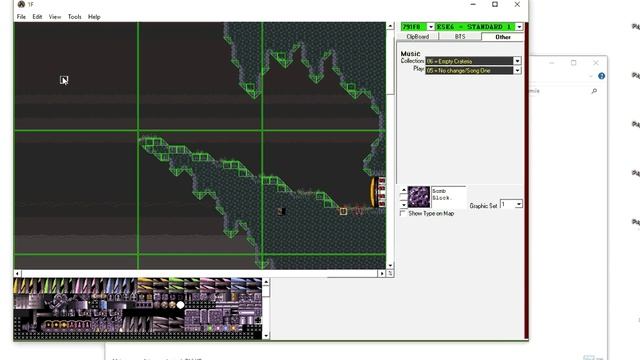The height and width of the screenshot is (360, 640).
Task: Click the map's horizontal scrollbar left arrow
Action: 17,273
